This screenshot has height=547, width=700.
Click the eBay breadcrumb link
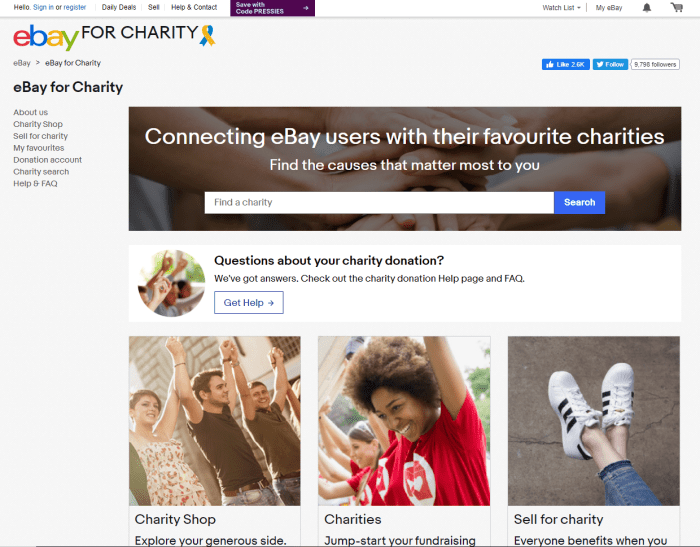pos(22,63)
